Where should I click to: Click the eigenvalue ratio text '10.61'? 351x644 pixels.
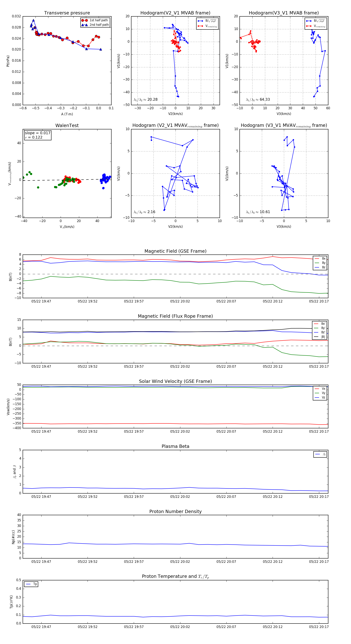coord(265,212)
